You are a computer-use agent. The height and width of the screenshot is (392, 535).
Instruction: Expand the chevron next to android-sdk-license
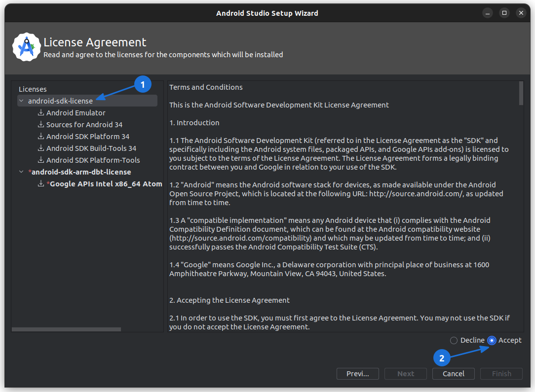pyautogui.click(x=21, y=101)
